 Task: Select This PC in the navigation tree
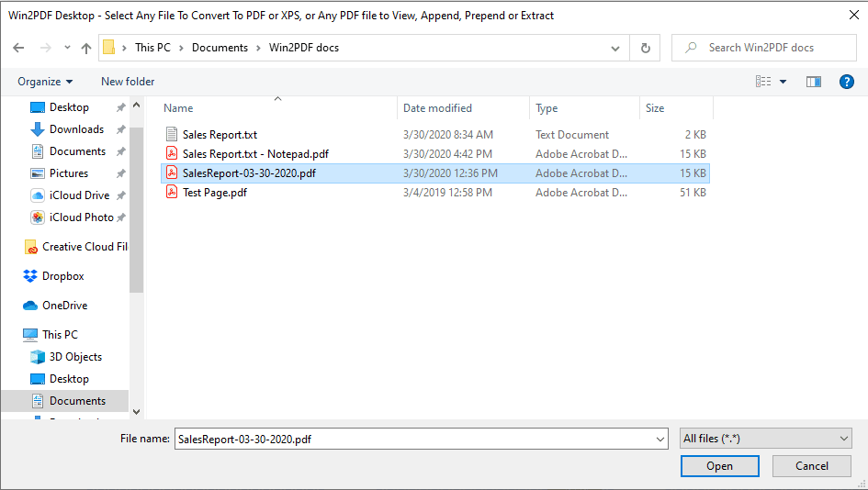60,335
